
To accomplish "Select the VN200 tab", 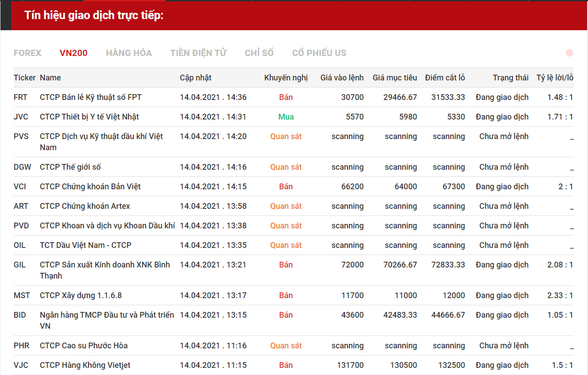I will [73, 53].
